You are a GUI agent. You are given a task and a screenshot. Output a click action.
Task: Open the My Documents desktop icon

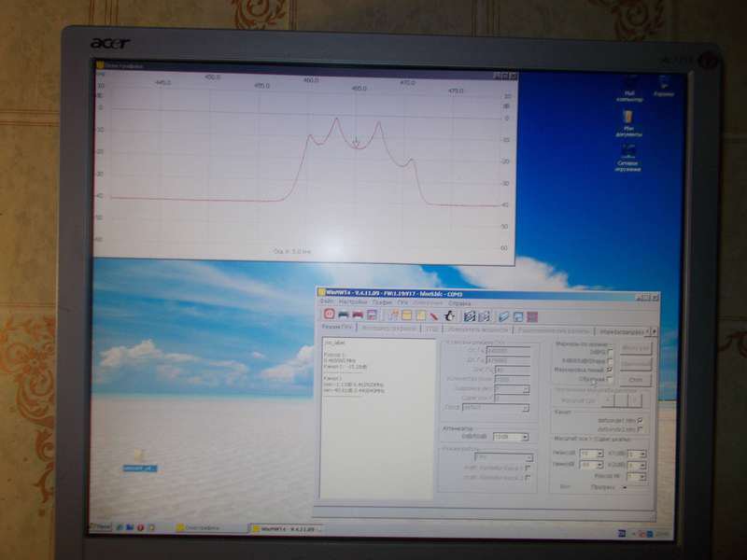[x=628, y=123]
